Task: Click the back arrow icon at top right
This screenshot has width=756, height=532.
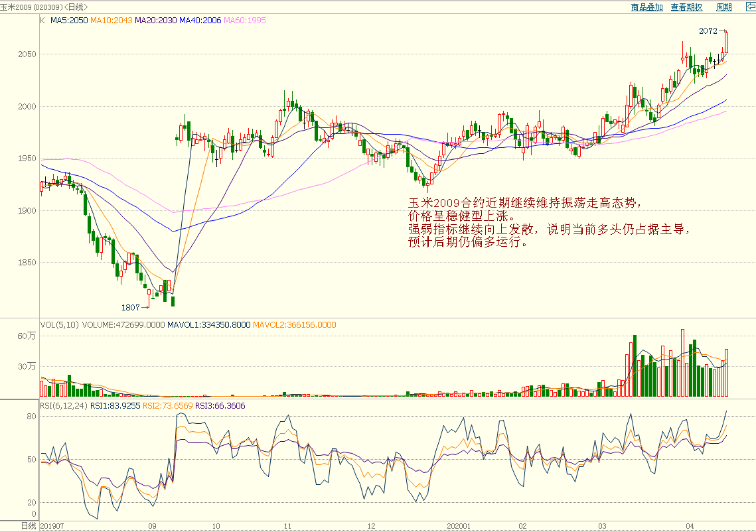Action: click(x=751, y=7)
